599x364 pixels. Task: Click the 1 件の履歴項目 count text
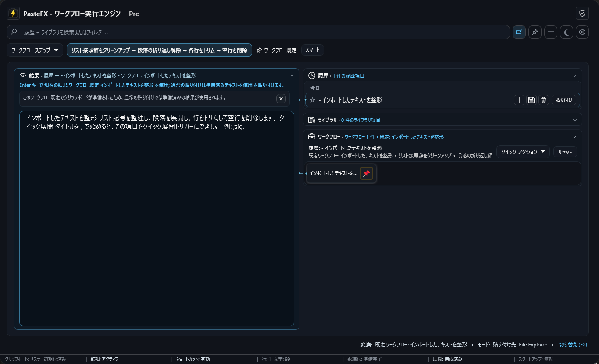tap(349, 76)
